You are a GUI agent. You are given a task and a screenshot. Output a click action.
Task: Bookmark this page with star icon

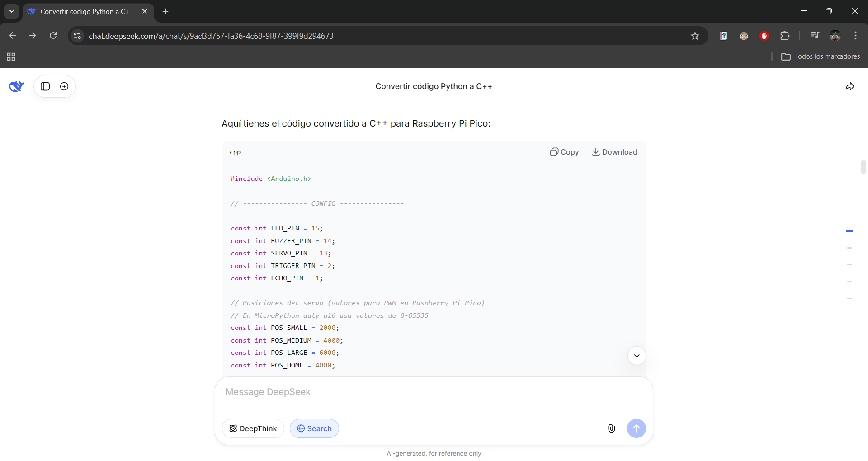(695, 36)
